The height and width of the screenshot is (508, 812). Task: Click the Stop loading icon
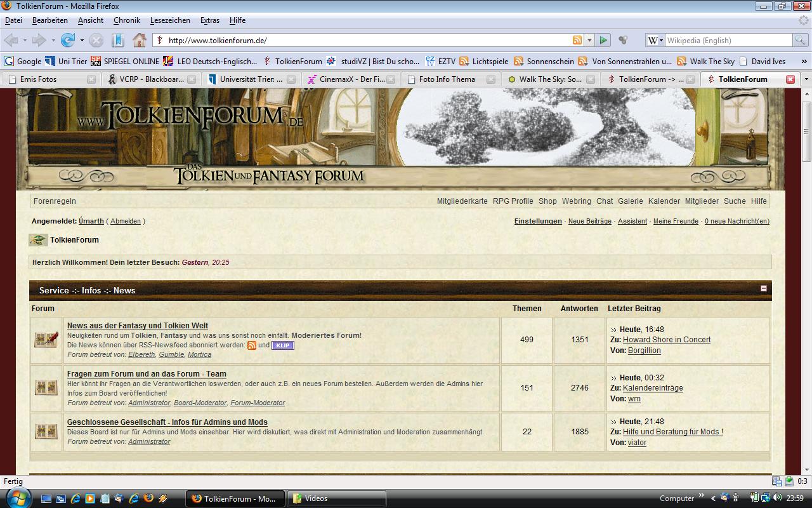point(96,40)
